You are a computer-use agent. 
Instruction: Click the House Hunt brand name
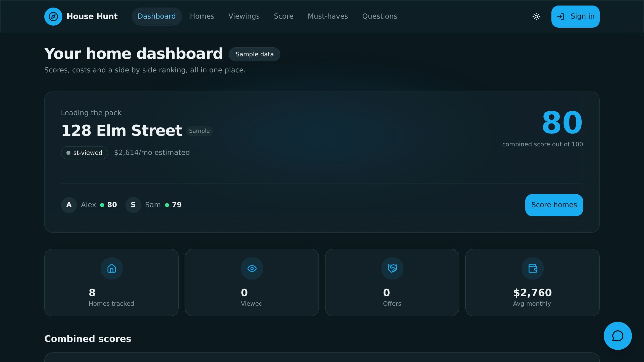(92, 16)
